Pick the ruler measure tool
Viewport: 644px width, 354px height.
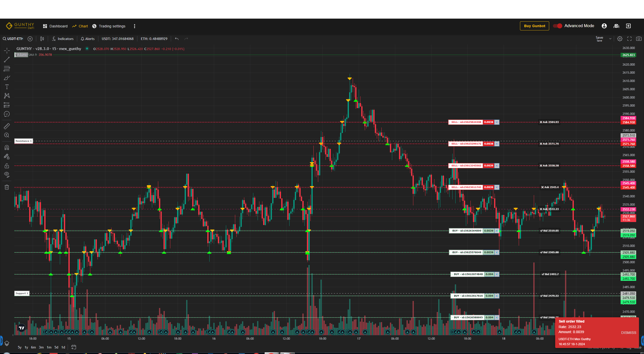7,126
